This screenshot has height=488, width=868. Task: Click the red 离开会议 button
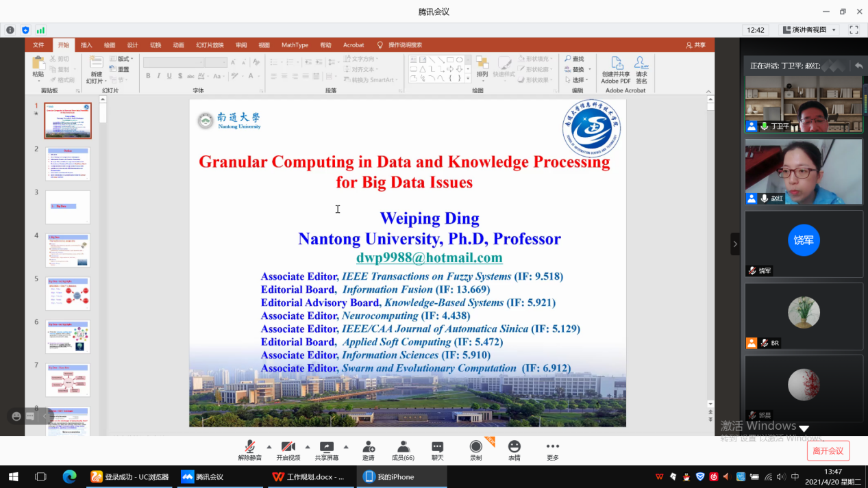coord(828,450)
